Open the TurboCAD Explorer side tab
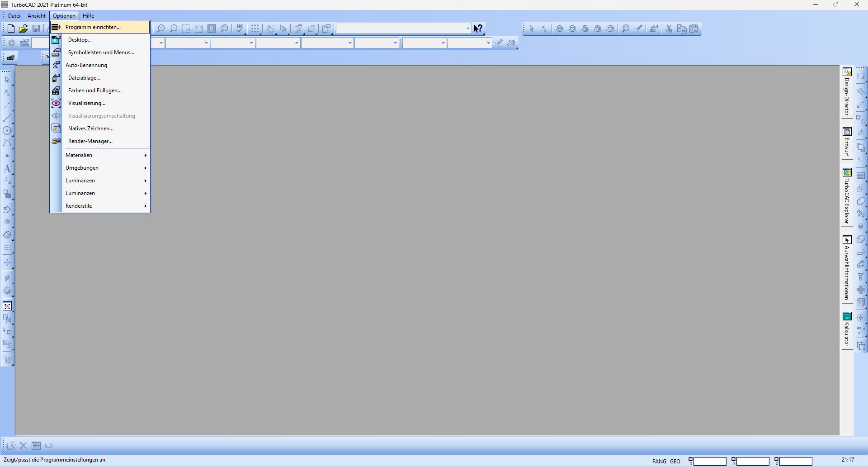The width and height of the screenshot is (868, 467). pos(847,196)
